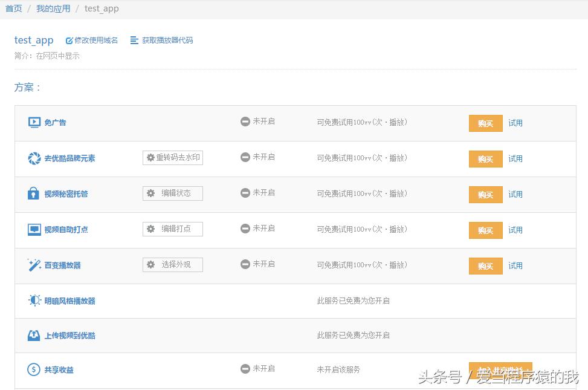Click the 免广告 service icon
This screenshot has width=588, height=390.
point(33,122)
